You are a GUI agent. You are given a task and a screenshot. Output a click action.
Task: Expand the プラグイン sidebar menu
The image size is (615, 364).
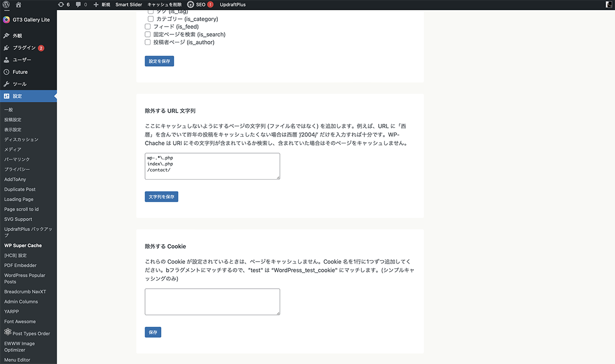tap(24, 48)
